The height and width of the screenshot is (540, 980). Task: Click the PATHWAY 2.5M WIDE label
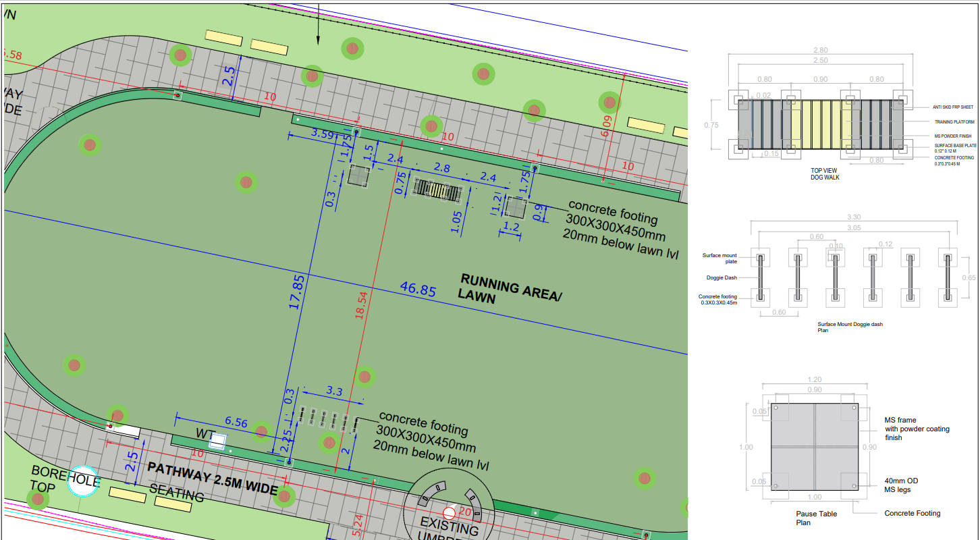point(213,478)
